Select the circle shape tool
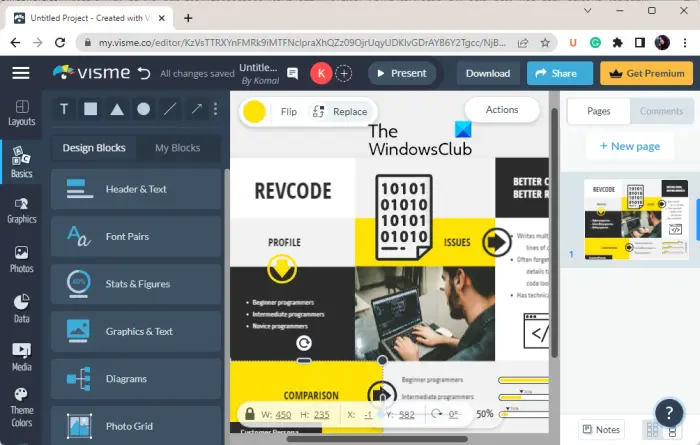This screenshot has width=700, height=445. [x=143, y=109]
